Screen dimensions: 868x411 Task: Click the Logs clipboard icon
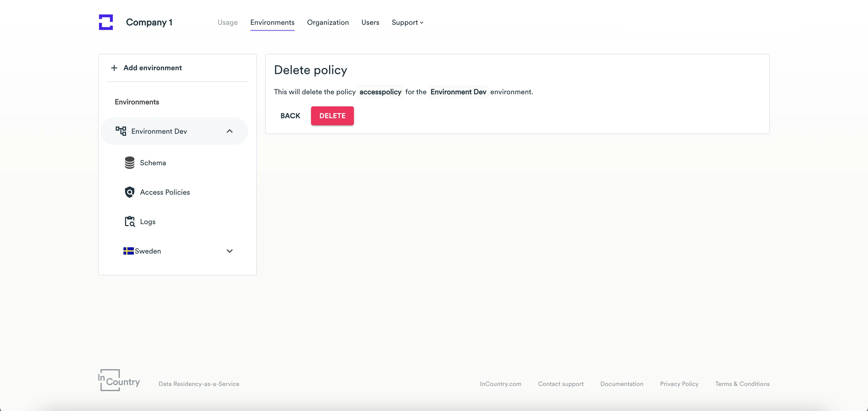click(130, 221)
